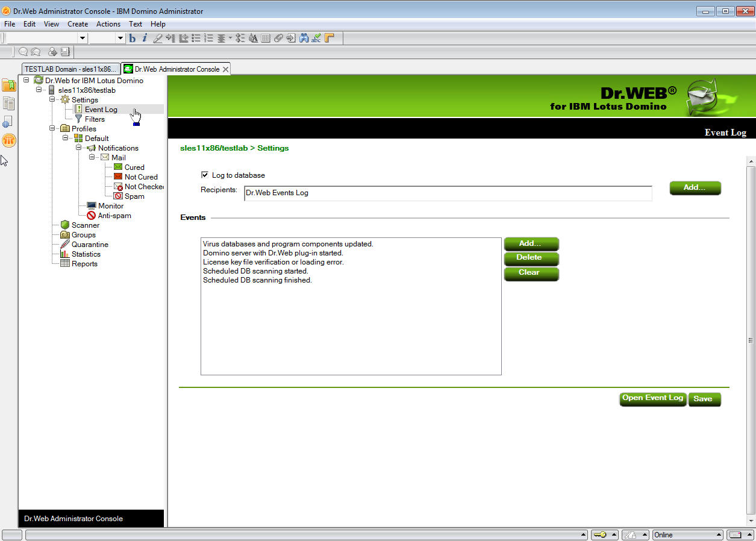This screenshot has width=756, height=541.
Task: Open Scanner in the navigation tree
Action: [x=86, y=225]
